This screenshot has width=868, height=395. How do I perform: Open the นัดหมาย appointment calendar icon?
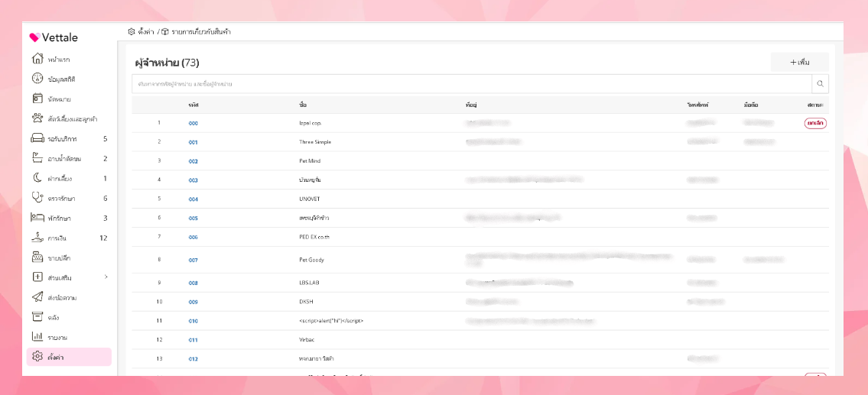(37, 99)
